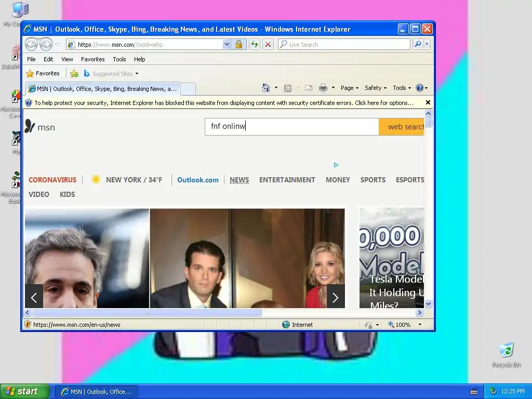Expand the Home button dropdown arrow
This screenshot has height=399, width=532.
(x=276, y=88)
